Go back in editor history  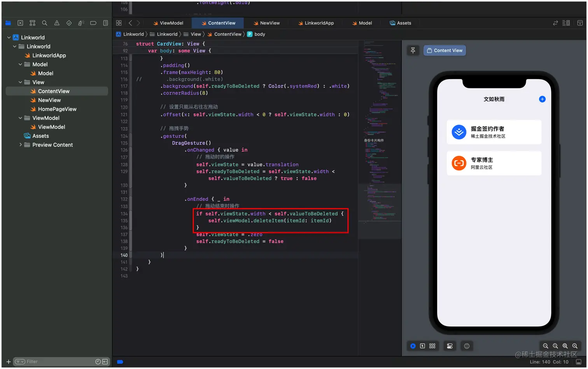pos(130,23)
